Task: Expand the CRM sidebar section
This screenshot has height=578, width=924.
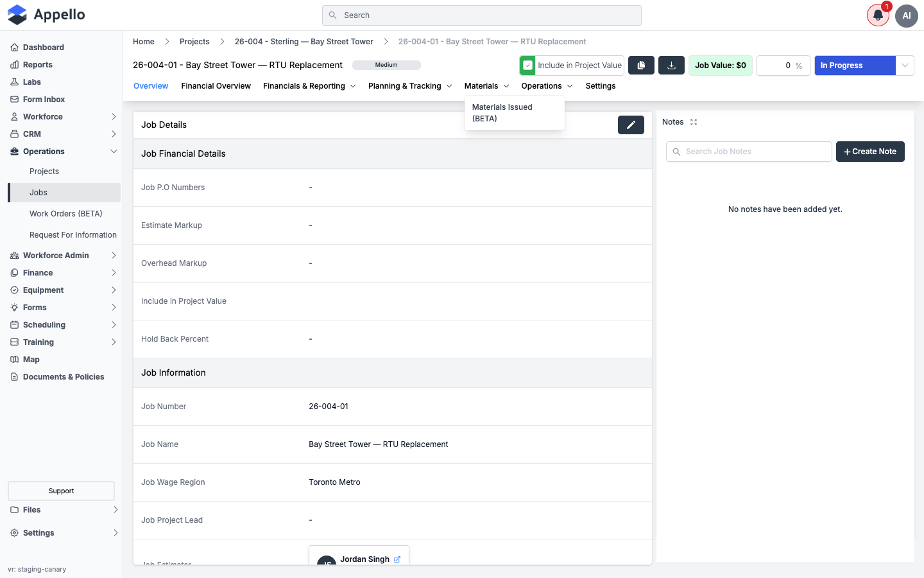Action: (x=64, y=134)
